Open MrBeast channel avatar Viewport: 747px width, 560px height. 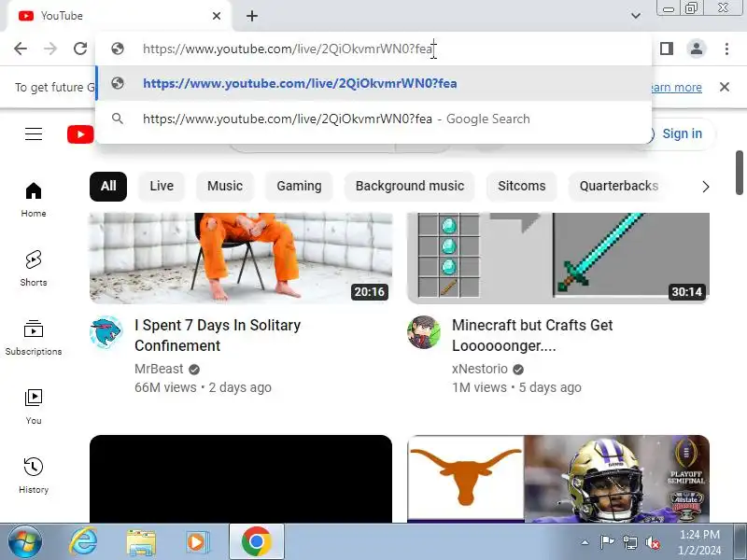(106, 332)
